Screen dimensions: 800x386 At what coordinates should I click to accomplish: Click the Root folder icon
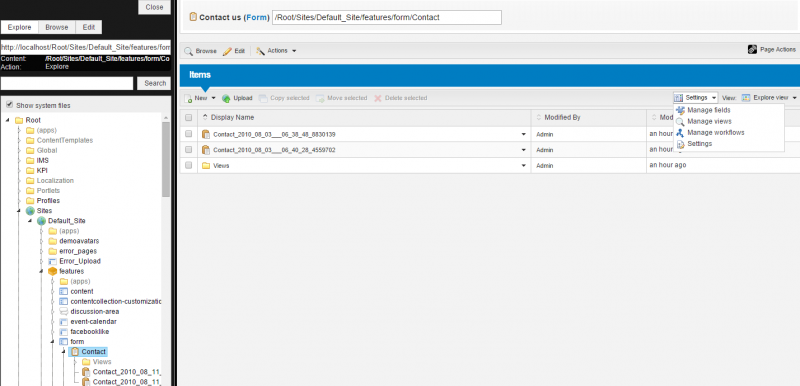coord(19,120)
